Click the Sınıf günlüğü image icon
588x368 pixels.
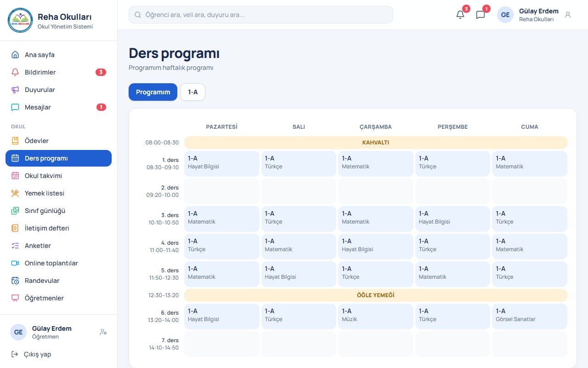(15, 211)
